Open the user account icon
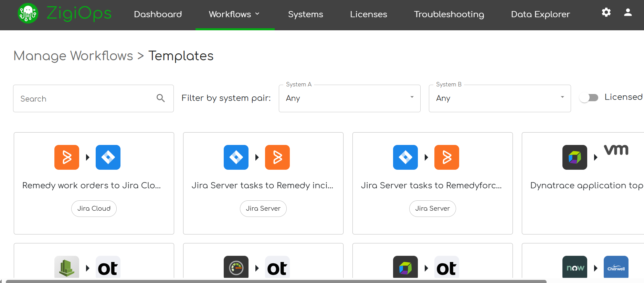This screenshot has width=644, height=283. pos(628,13)
